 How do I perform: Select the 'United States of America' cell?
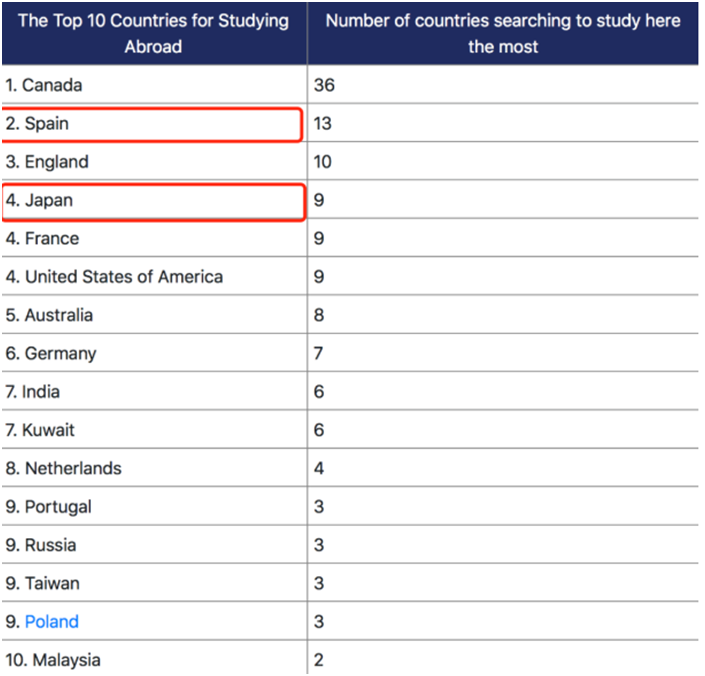point(114,277)
